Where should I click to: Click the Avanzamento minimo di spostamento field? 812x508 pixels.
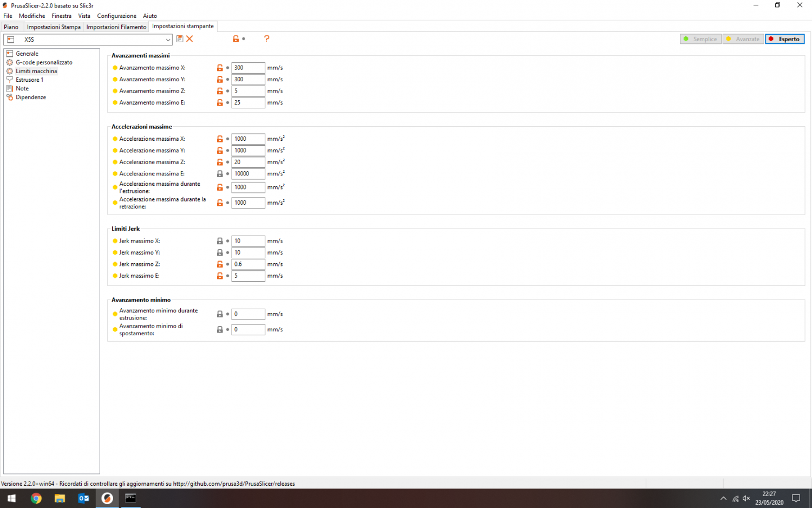click(248, 329)
